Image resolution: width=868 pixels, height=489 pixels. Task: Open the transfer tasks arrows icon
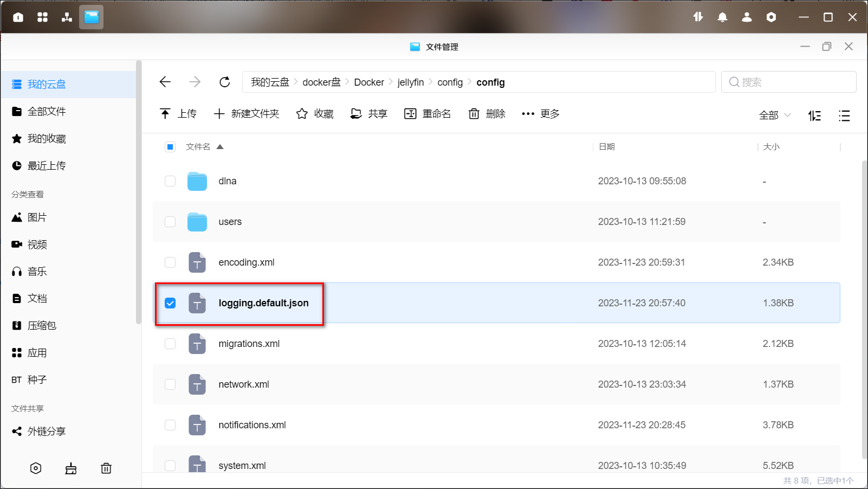point(698,17)
